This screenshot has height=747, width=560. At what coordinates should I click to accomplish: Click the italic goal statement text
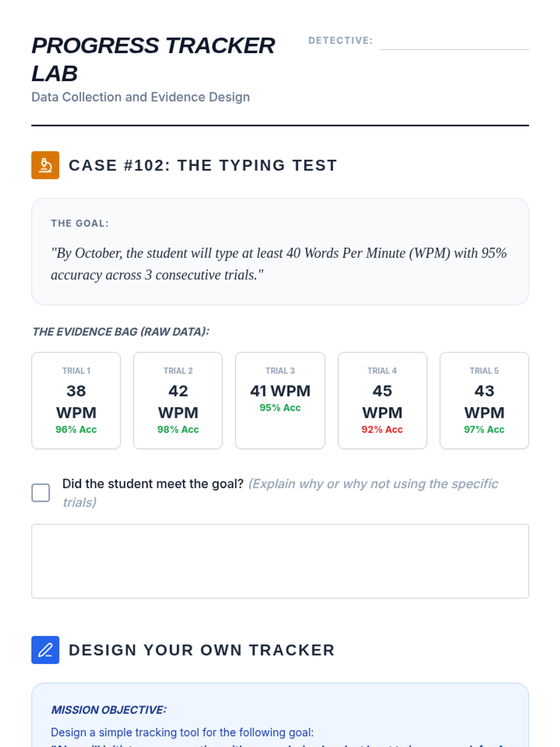(x=279, y=264)
